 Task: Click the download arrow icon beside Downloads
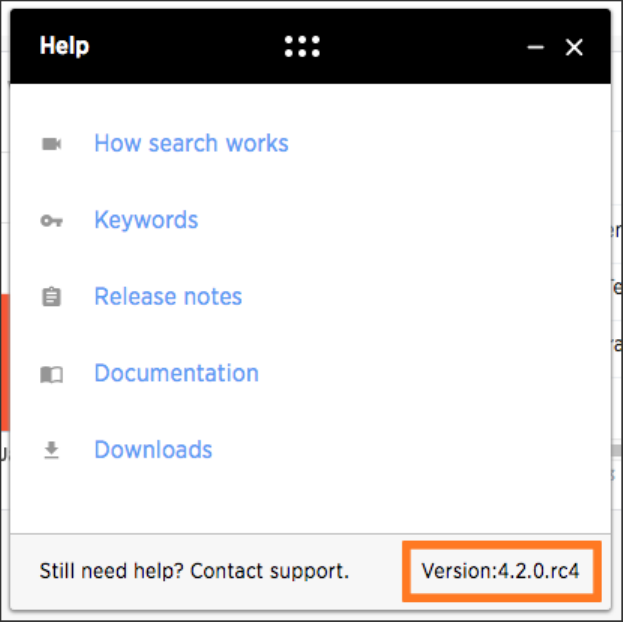52,450
